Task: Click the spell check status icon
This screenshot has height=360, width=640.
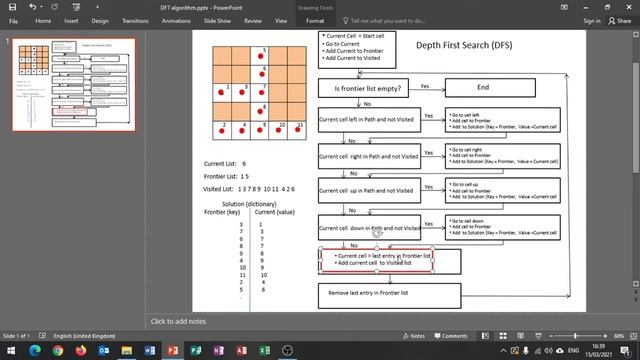Action: (42, 336)
